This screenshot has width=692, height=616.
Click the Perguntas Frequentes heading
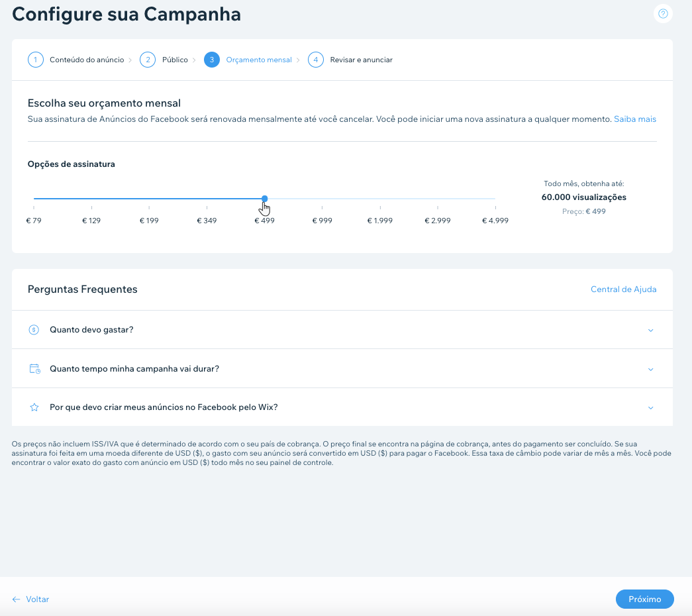click(x=83, y=289)
